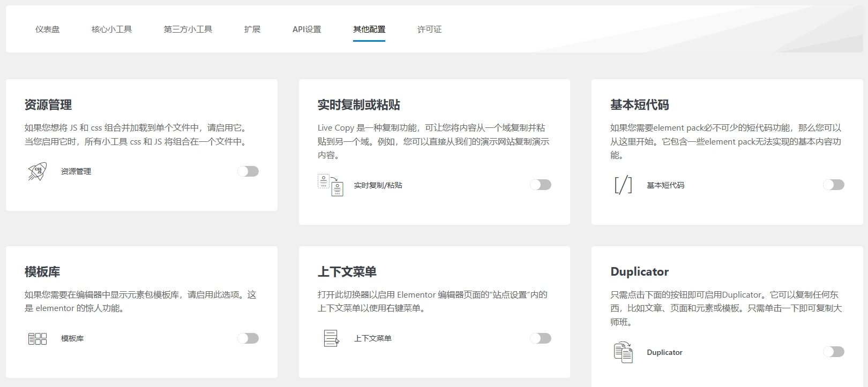
Task: Click the small Duplicator option label
Action: point(665,352)
